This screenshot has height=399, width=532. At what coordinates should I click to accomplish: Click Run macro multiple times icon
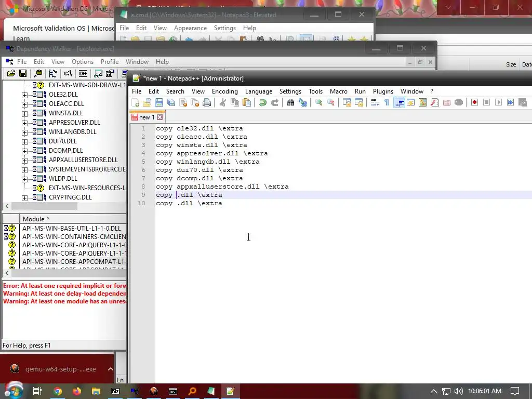(x=510, y=102)
